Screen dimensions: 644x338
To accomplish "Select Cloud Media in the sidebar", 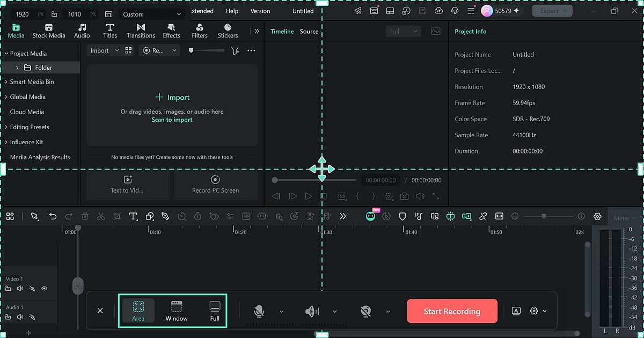I will [27, 112].
